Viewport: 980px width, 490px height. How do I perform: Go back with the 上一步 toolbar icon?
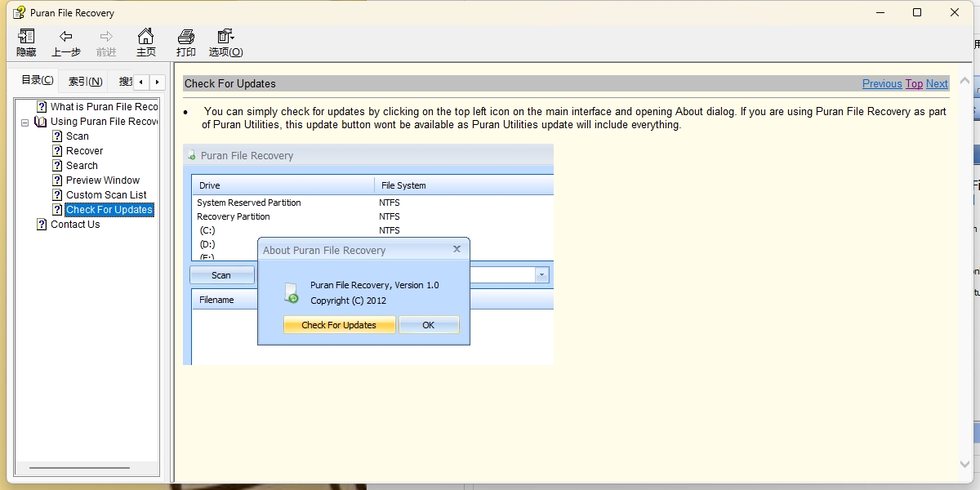pos(66,43)
